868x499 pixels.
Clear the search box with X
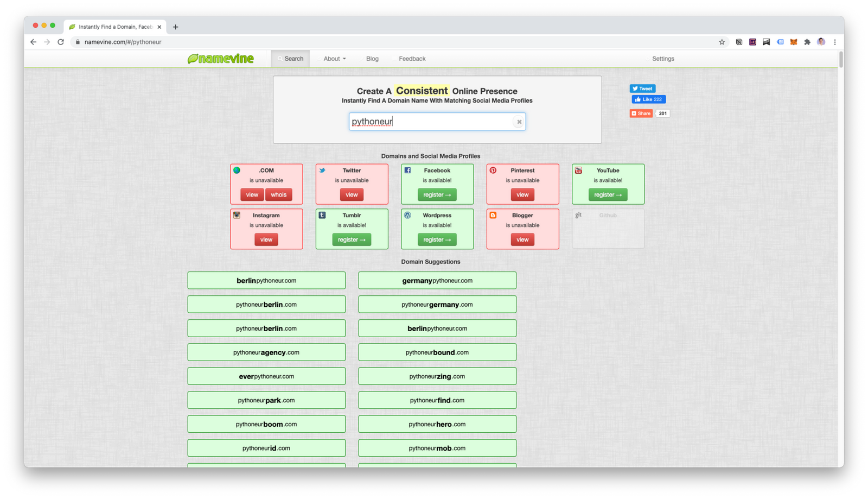pyautogui.click(x=519, y=122)
